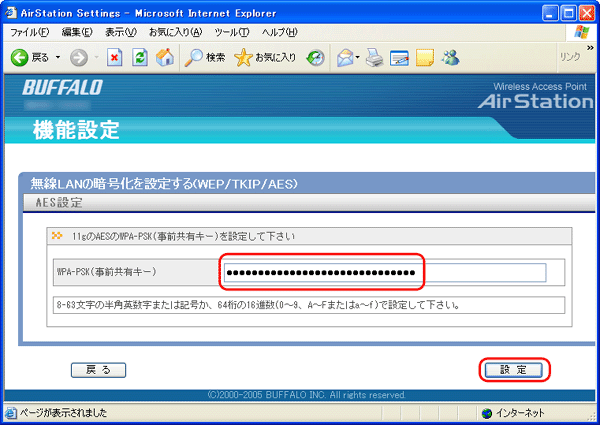Screen dimensions: 600x425
Task: Click the 戻る (Back) button at page bottom
Action: coord(98,370)
